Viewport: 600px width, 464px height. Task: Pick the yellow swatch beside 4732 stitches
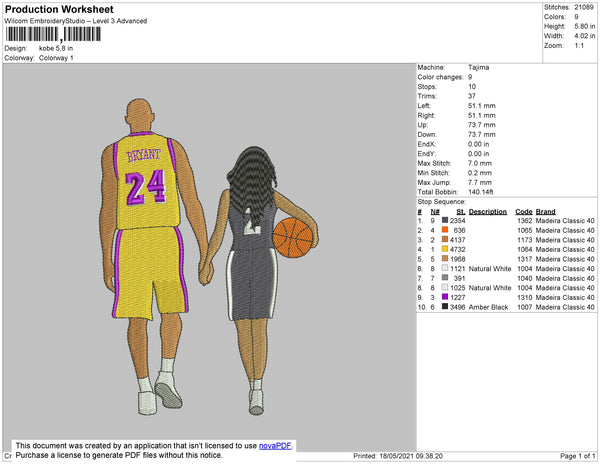tap(445, 249)
